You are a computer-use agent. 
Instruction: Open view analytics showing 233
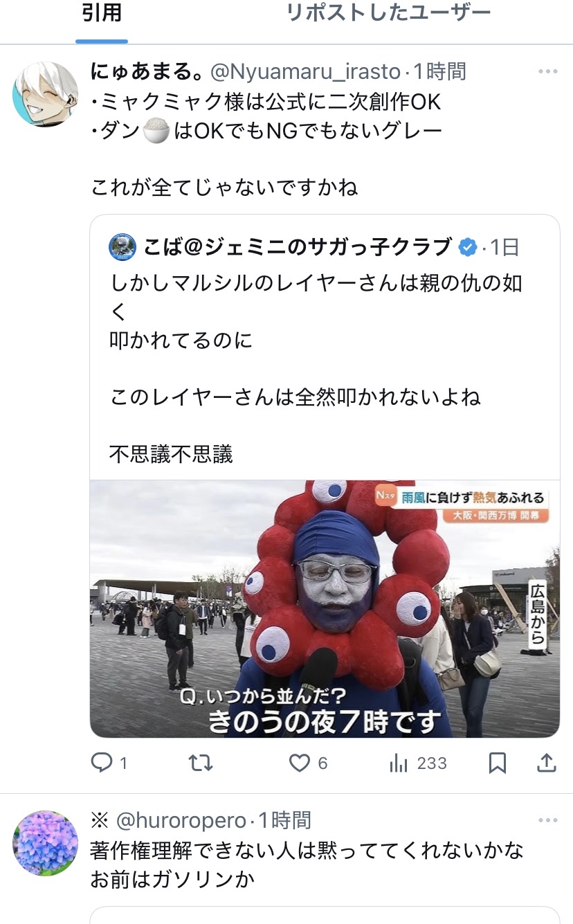(419, 763)
